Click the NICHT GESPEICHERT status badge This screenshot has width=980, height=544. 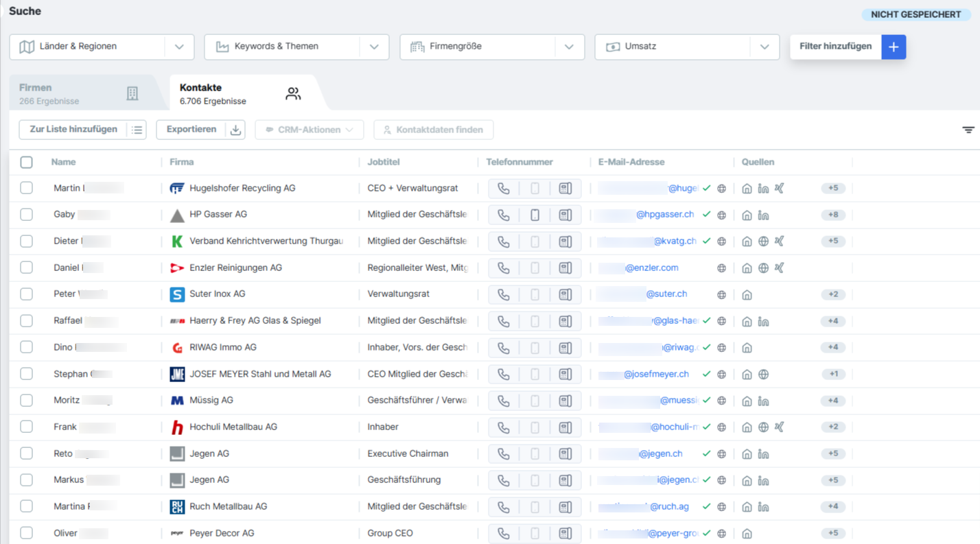pos(915,14)
